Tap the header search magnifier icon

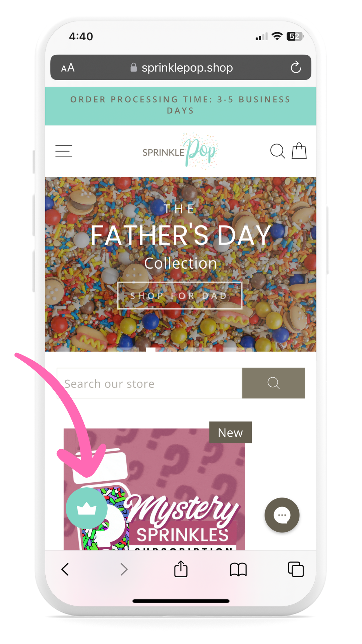coord(278,151)
